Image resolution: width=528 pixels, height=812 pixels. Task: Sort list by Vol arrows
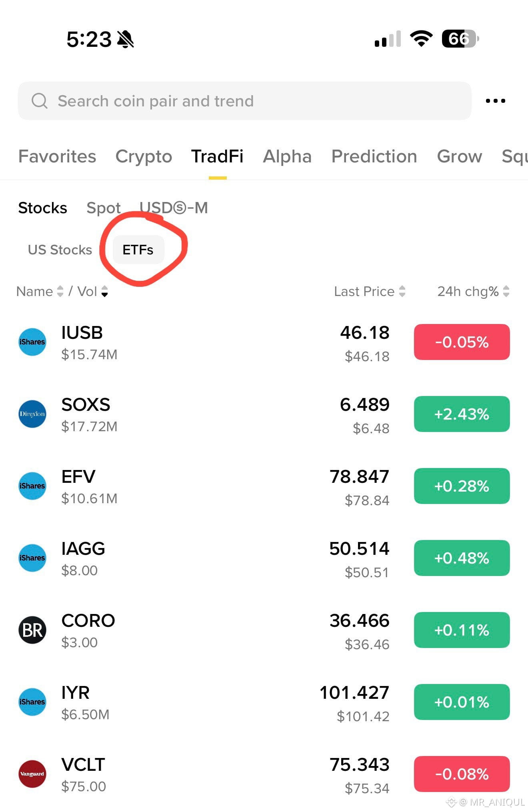tap(105, 291)
